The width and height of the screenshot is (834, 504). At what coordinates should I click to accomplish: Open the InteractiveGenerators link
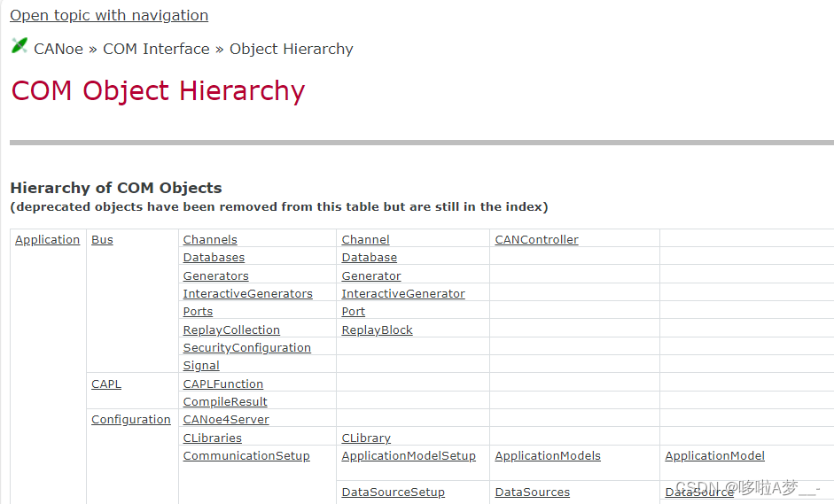click(x=248, y=293)
